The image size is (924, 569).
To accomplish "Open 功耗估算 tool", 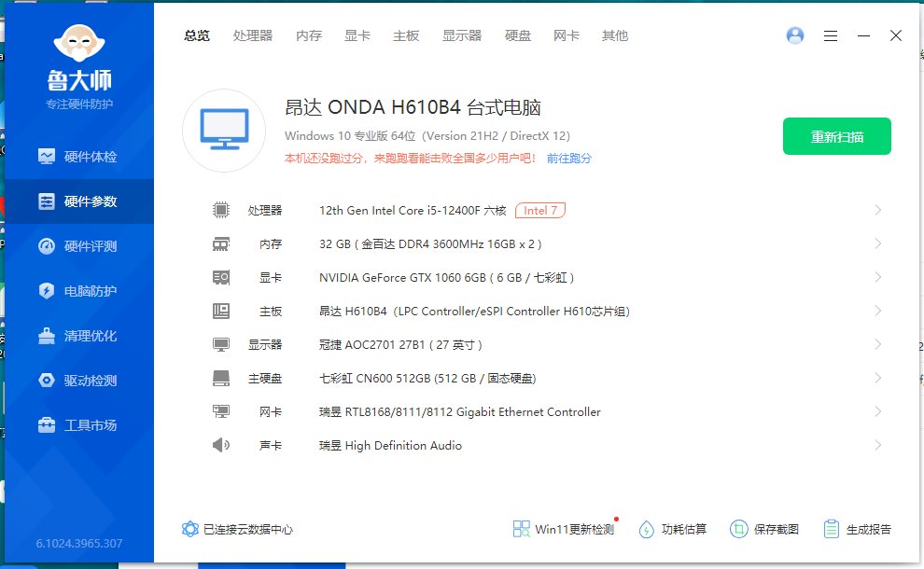I will coord(672,529).
